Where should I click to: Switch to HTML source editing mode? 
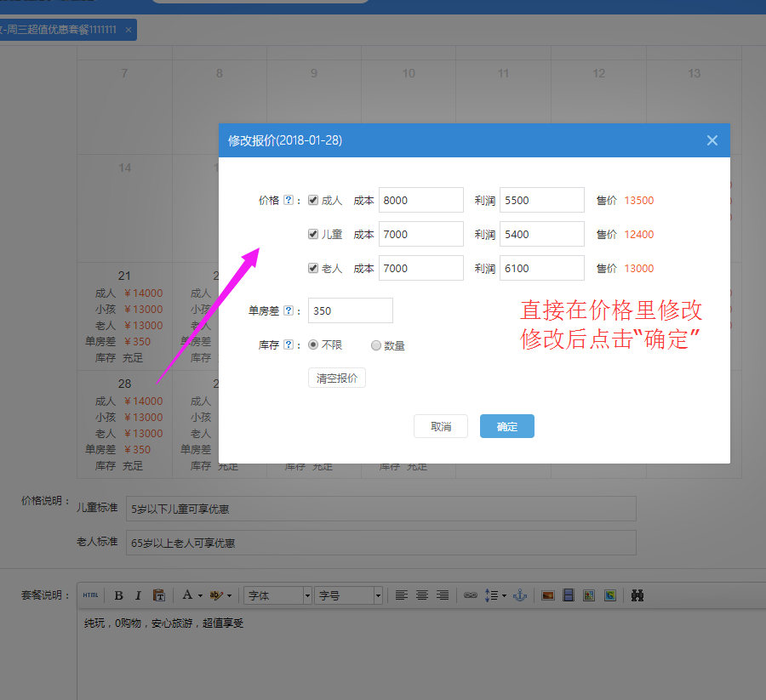[90, 595]
